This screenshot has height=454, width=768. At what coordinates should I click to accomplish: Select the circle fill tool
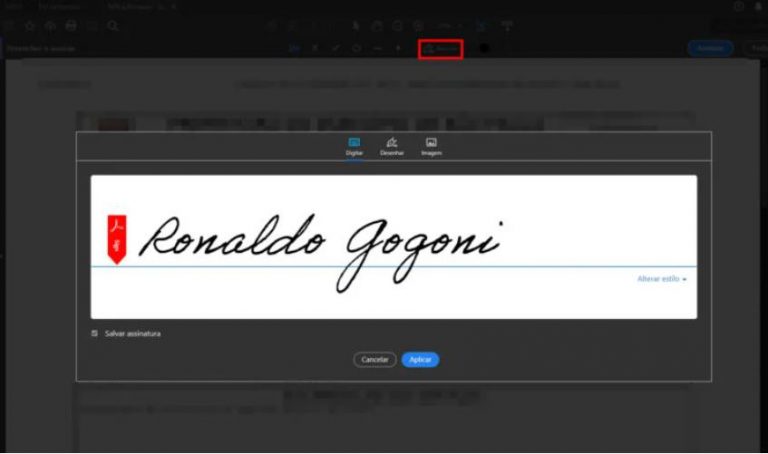(x=357, y=48)
